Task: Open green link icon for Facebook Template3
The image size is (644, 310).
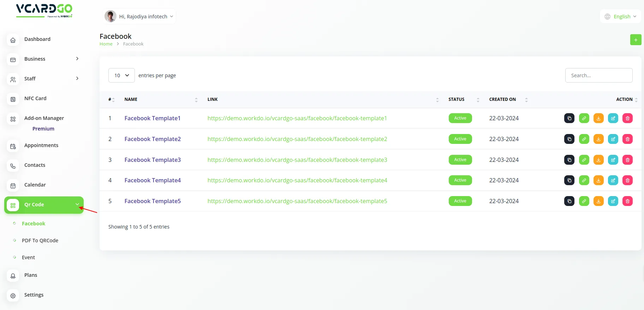Action: (x=584, y=160)
